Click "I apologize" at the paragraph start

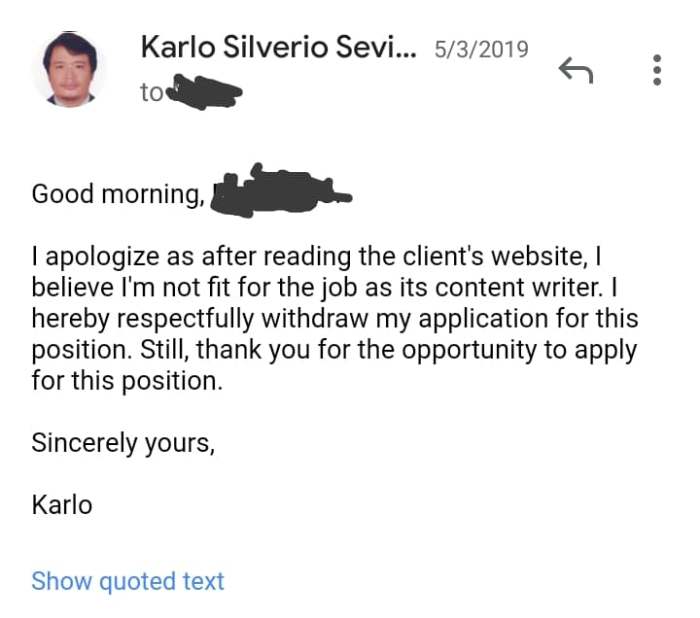point(92,256)
